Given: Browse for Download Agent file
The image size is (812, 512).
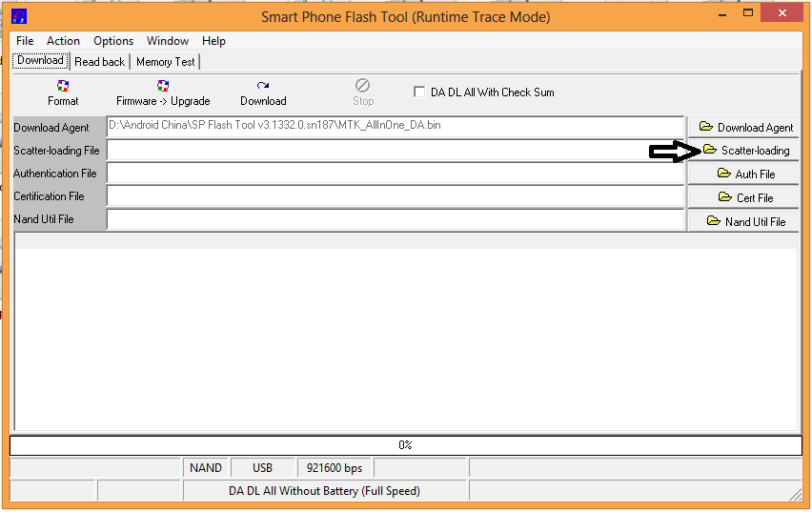Looking at the screenshot, I should coord(743,127).
